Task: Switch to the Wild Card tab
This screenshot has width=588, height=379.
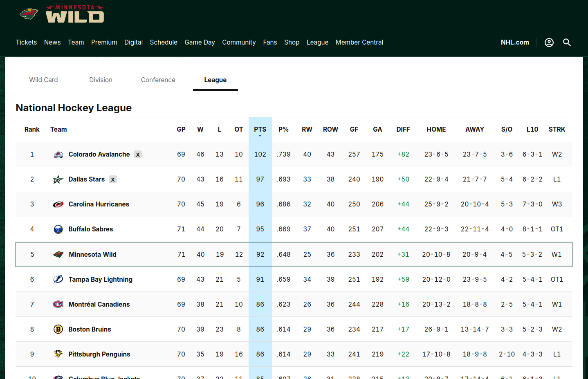Action: (x=43, y=80)
